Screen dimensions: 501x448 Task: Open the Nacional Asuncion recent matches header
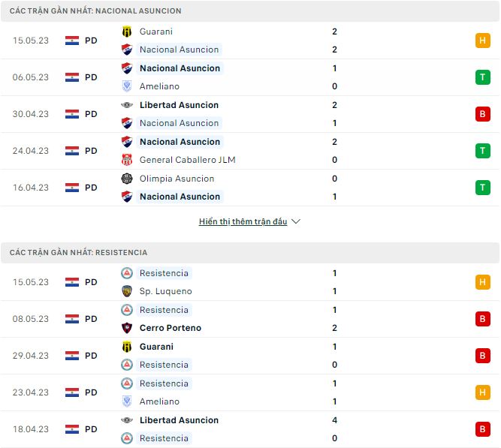(95, 11)
